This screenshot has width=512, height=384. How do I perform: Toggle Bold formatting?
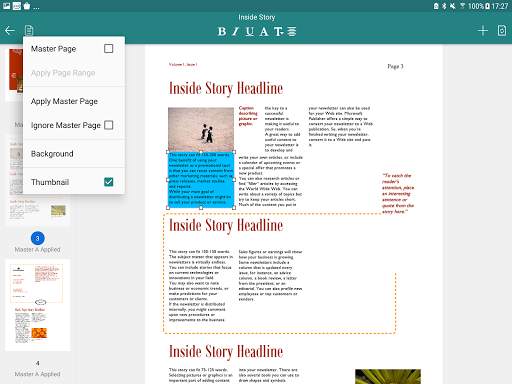(x=222, y=31)
